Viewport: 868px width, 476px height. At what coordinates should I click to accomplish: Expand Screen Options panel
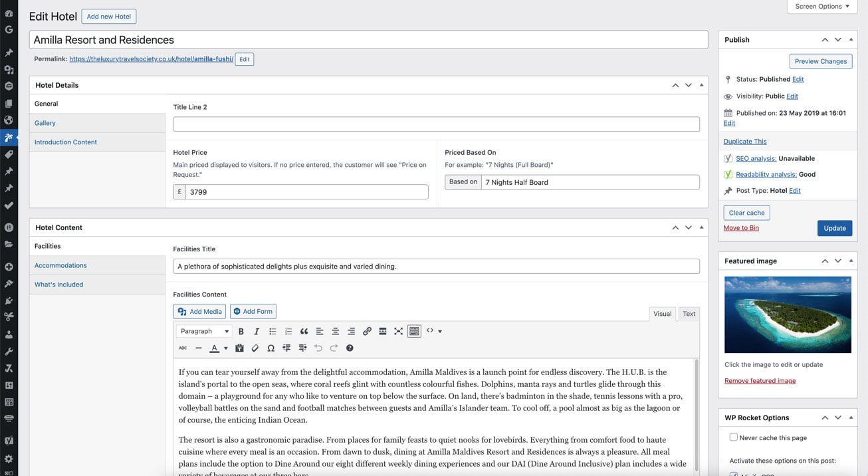(x=822, y=7)
